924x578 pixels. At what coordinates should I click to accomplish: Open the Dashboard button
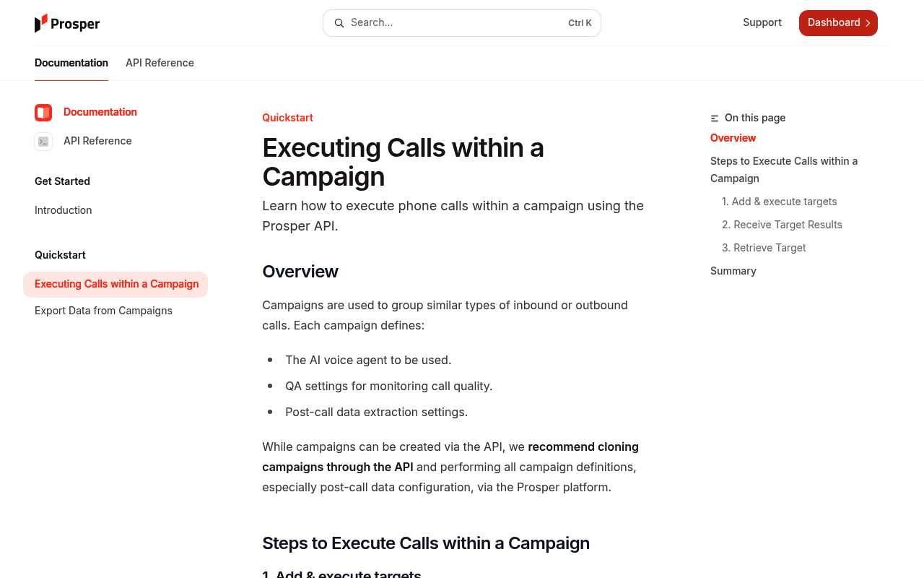click(x=838, y=23)
